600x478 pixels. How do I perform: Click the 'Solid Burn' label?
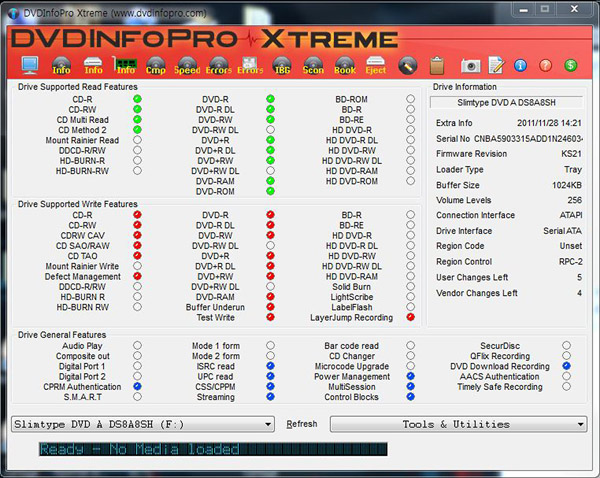click(x=351, y=287)
